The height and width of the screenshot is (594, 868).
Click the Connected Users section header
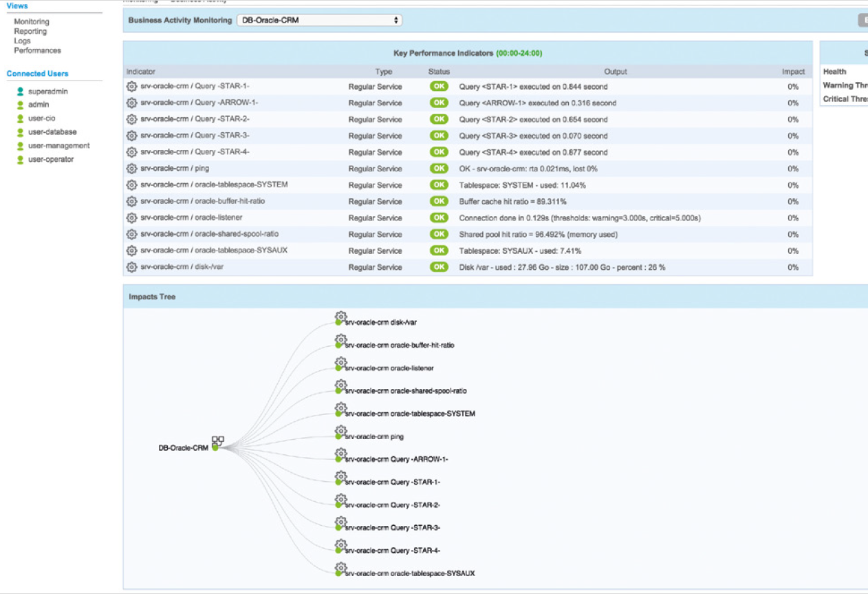tap(37, 74)
